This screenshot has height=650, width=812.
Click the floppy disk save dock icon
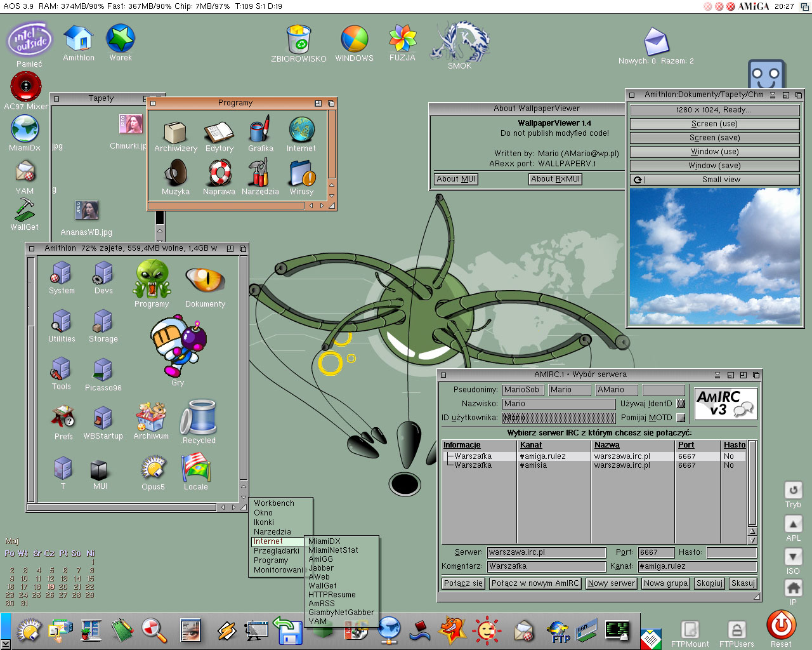point(288,630)
